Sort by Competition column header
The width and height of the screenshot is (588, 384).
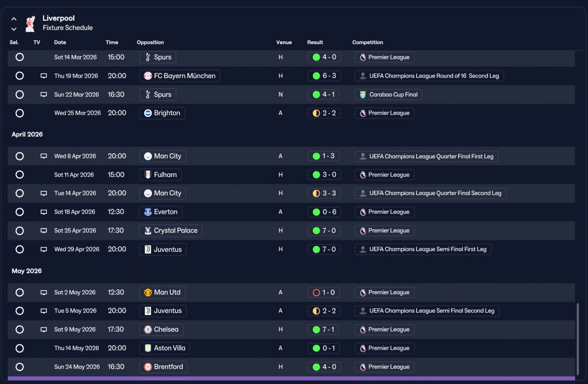367,42
